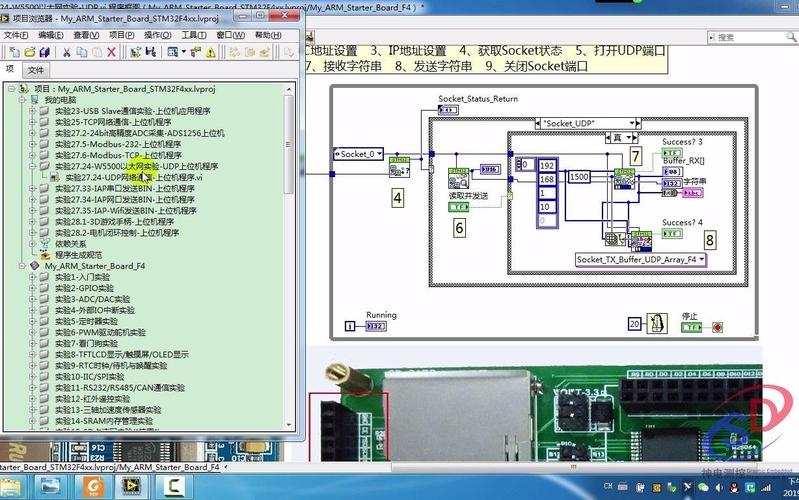Expand the 实验25-TCP网络通信 folder
This screenshot has height=500, width=799.
click(x=32, y=122)
